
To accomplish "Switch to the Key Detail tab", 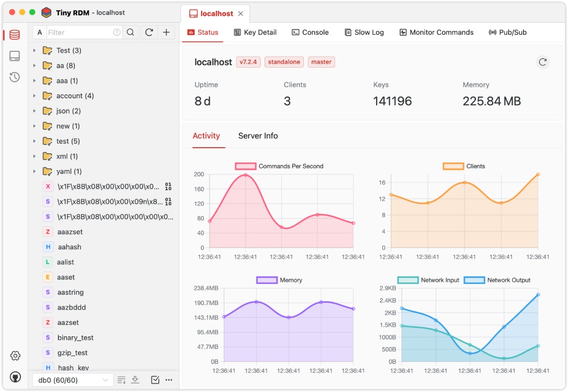I will [x=255, y=32].
